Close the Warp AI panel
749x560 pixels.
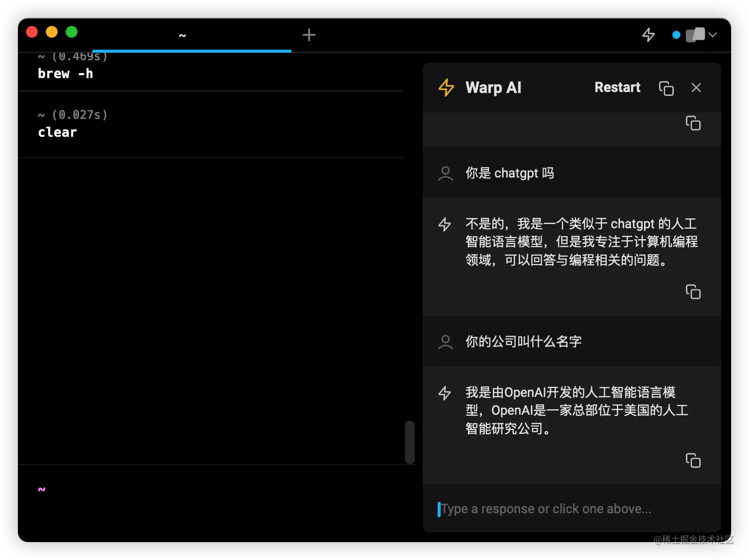(x=696, y=88)
